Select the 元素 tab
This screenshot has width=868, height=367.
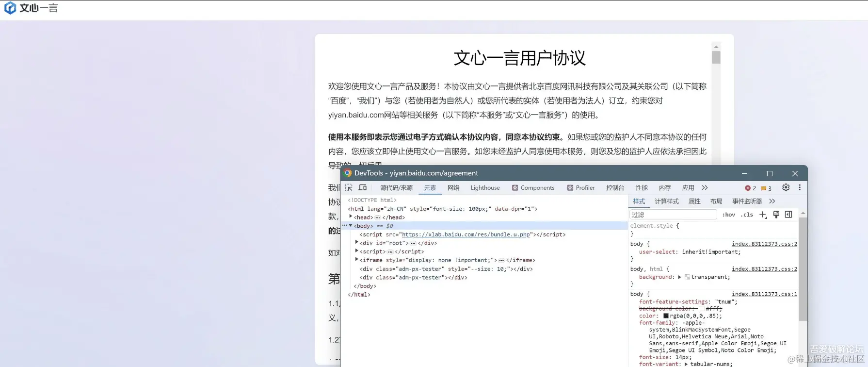(x=430, y=188)
